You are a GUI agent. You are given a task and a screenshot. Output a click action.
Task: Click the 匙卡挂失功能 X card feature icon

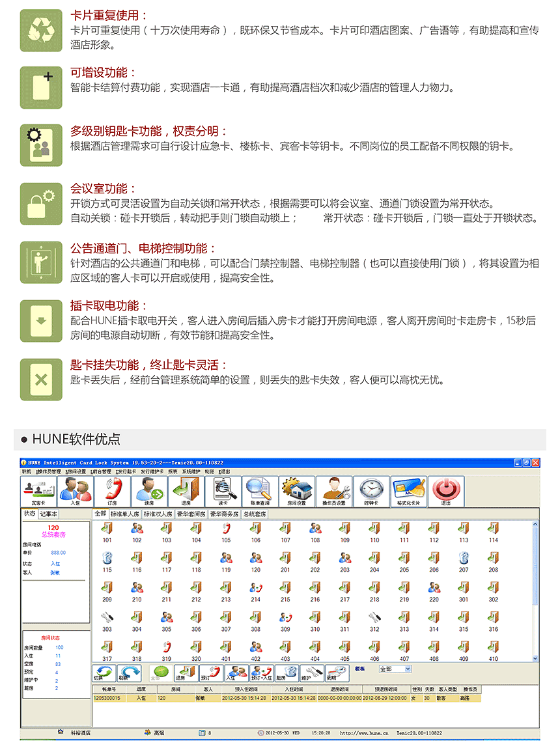pos(41,380)
